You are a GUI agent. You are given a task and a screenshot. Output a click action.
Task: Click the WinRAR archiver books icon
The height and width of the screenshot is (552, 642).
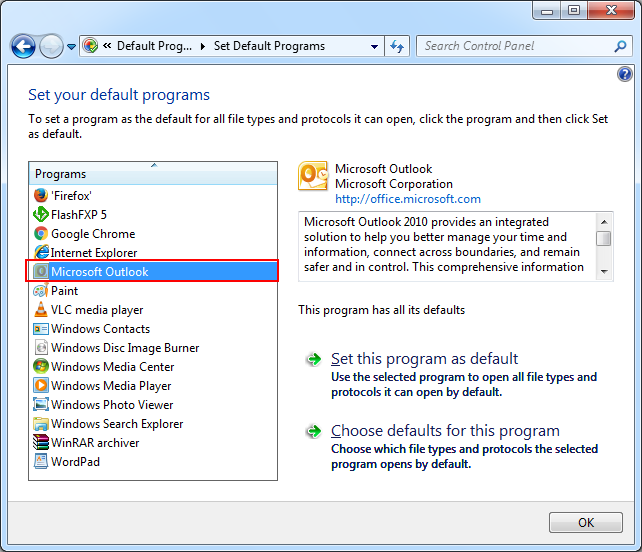(41, 442)
